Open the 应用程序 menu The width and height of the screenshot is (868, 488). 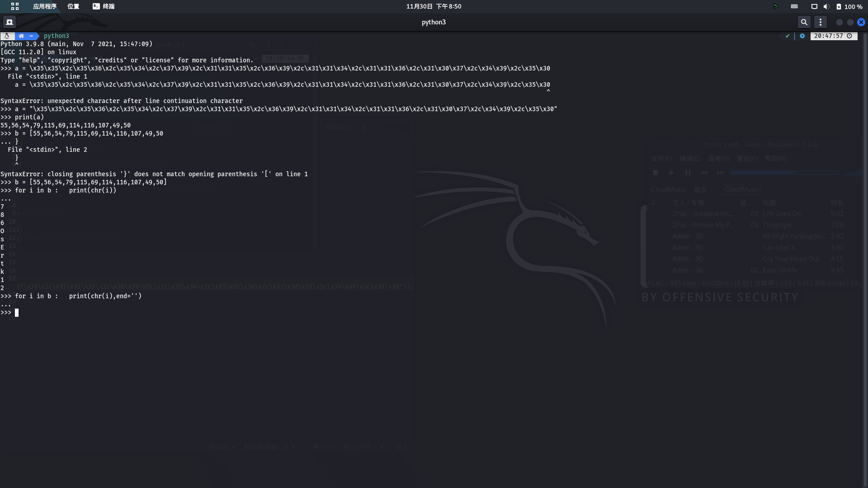pyautogui.click(x=45, y=6)
